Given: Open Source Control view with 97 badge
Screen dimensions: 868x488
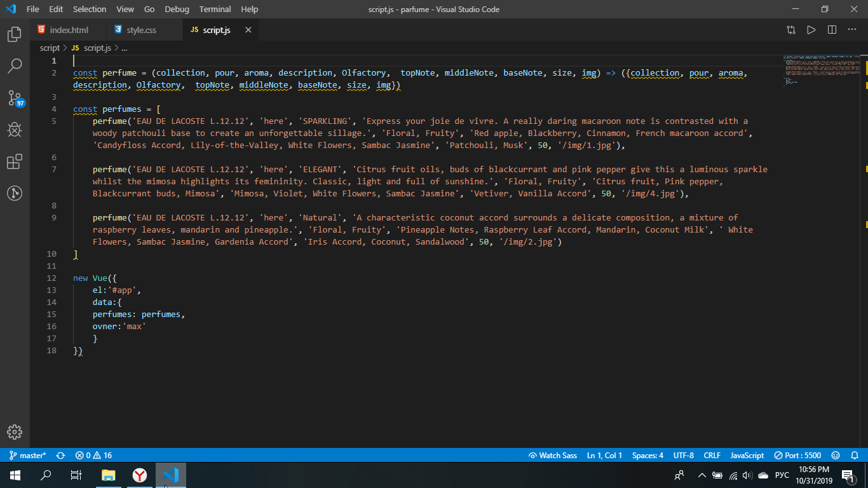Looking at the screenshot, I should point(15,98).
